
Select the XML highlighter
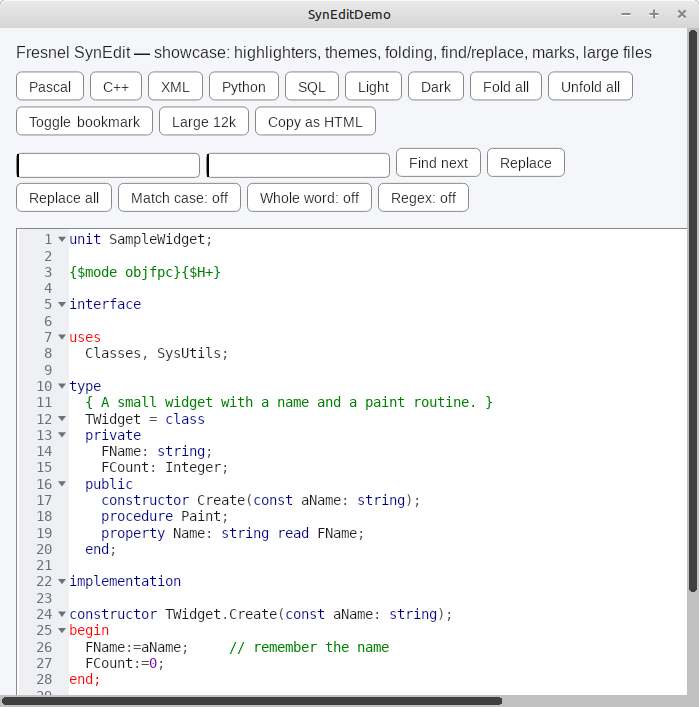[175, 86]
